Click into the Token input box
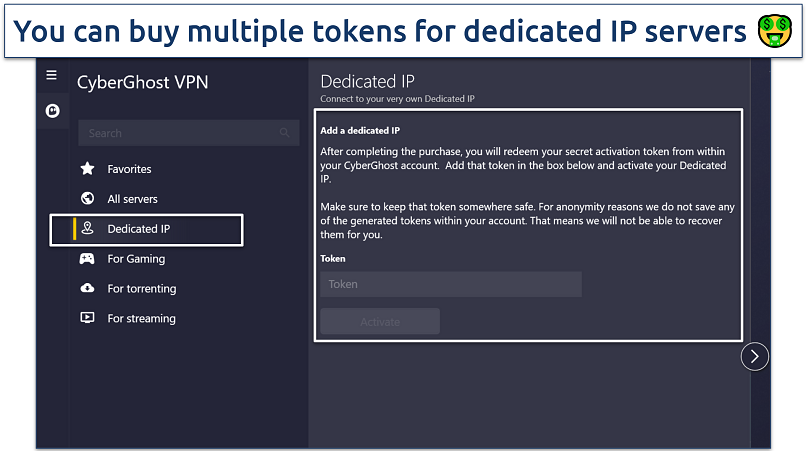 (450, 284)
